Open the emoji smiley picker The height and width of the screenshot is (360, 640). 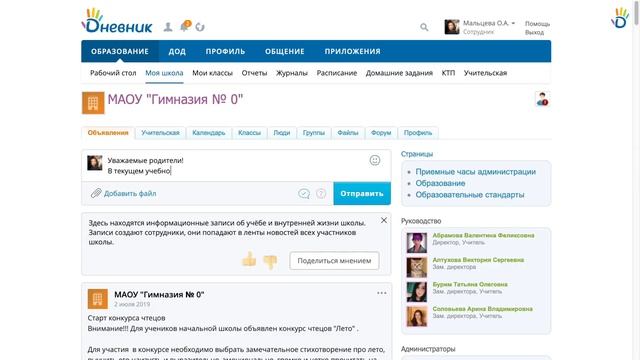click(x=375, y=160)
